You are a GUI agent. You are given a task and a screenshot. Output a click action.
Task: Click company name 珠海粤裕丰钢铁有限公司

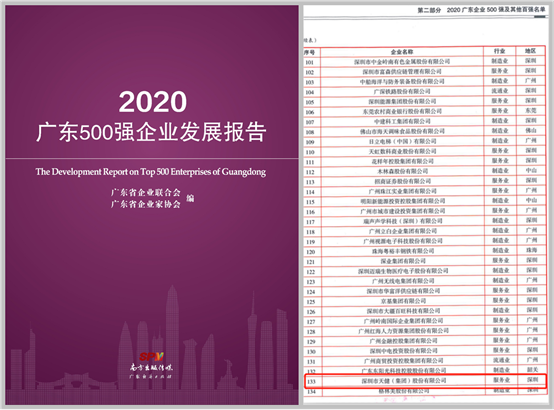pyautogui.click(x=403, y=251)
